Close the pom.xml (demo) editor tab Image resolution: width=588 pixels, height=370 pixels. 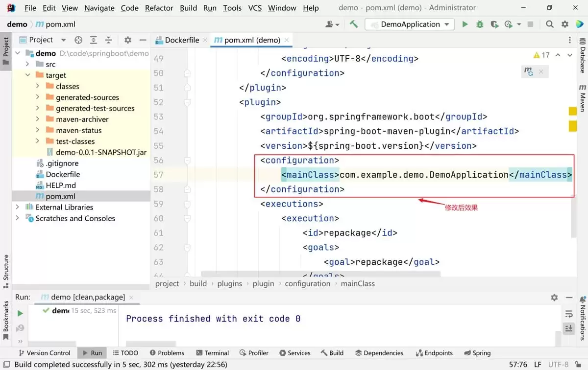pyautogui.click(x=287, y=40)
